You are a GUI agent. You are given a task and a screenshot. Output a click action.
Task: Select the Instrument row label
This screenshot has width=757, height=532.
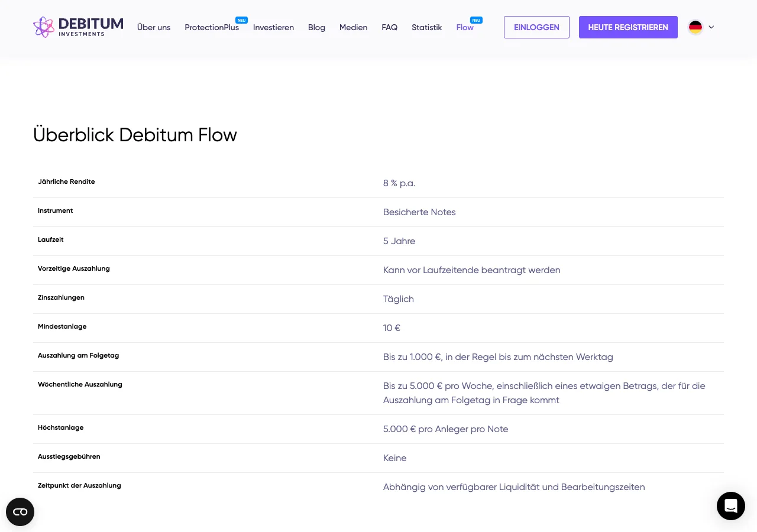[55, 210]
